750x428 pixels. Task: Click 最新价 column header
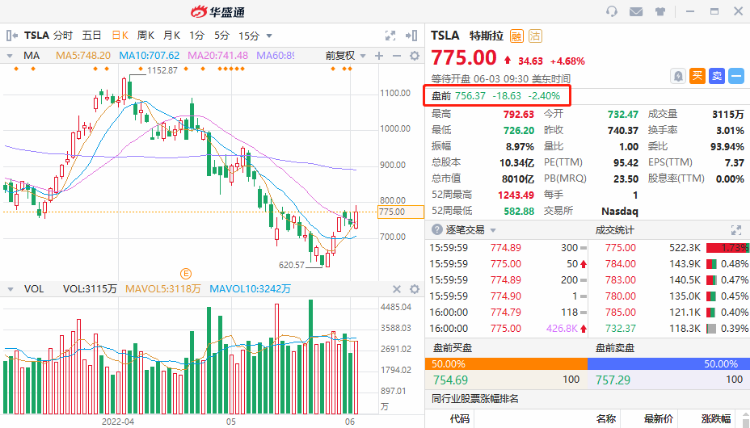click(x=659, y=419)
